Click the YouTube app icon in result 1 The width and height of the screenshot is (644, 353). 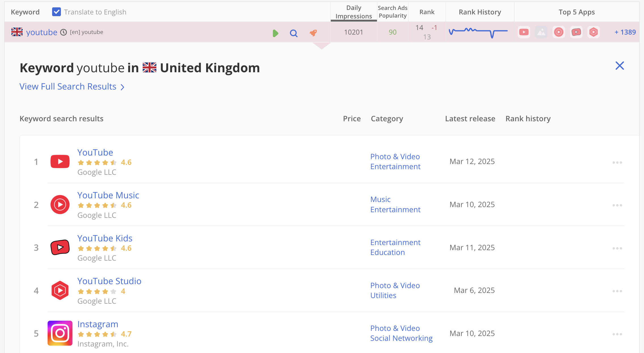[60, 161]
